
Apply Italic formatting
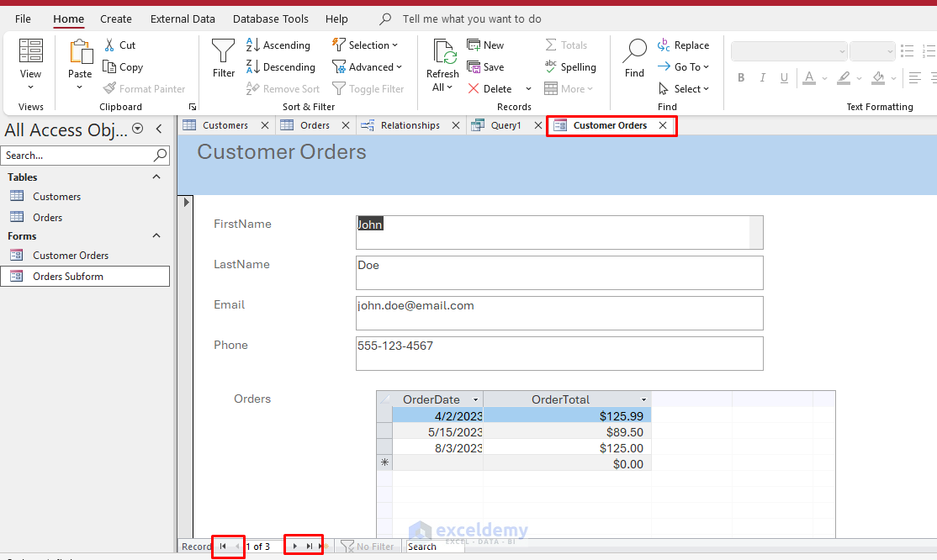point(763,77)
